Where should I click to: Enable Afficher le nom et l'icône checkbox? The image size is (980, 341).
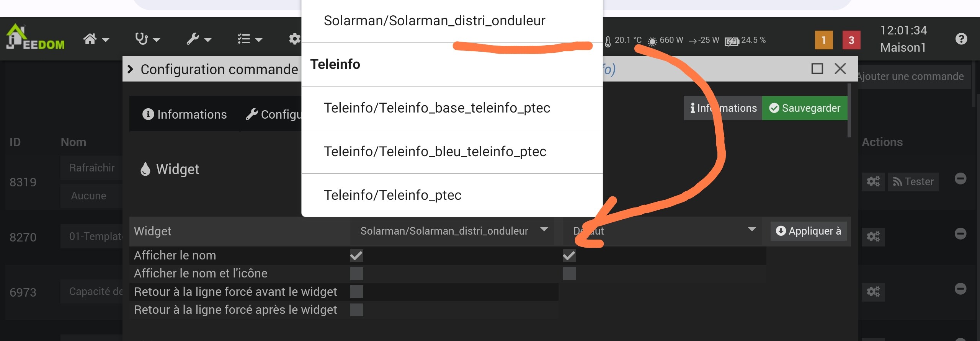coord(356,274)
